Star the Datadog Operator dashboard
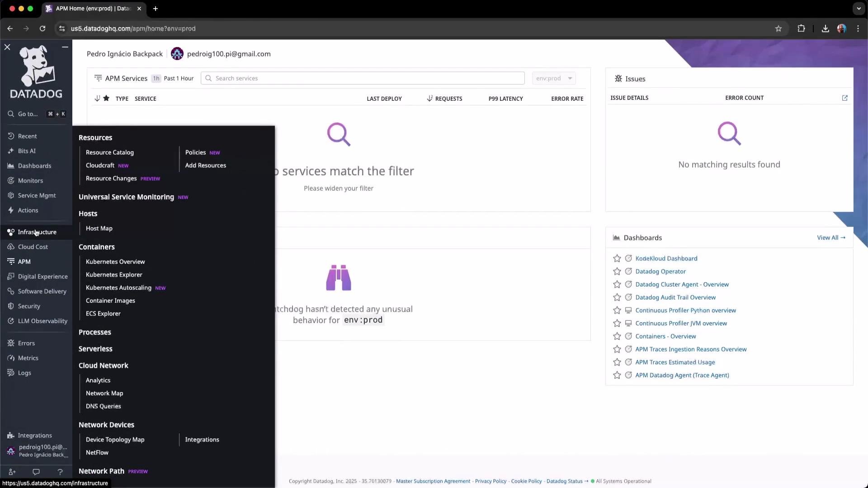Screen dimensions: 868x488 point(617,272)
